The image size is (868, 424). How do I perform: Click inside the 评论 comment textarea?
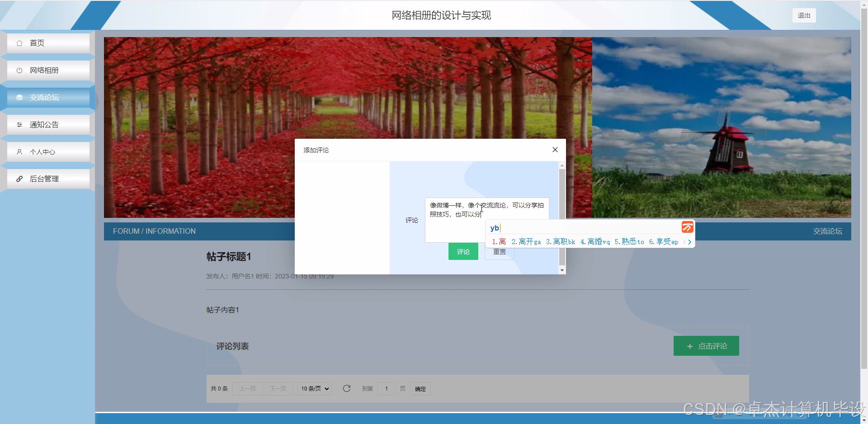[487, 220]
